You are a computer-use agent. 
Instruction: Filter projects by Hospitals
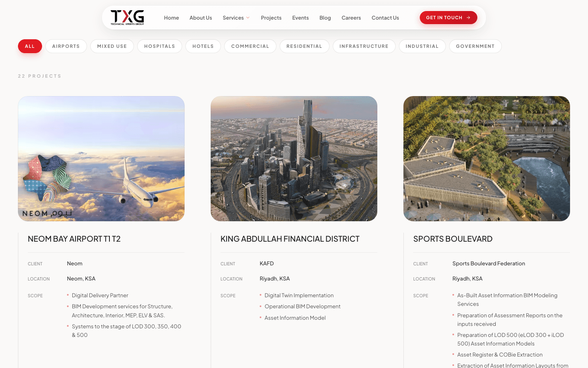tap(160, 46)
